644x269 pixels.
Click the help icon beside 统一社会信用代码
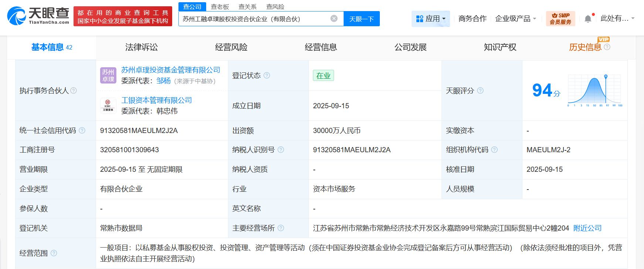pos(82,130)
